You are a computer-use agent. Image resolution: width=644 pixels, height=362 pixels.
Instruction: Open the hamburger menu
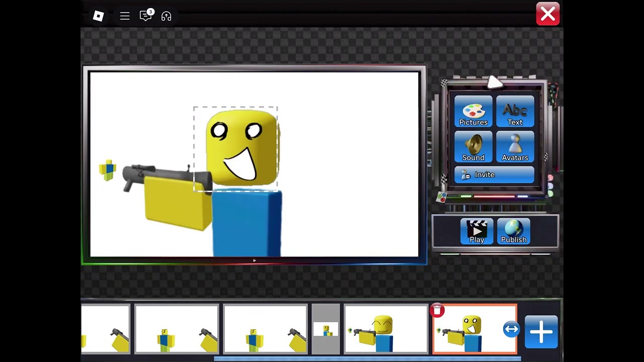coord(125,16)
